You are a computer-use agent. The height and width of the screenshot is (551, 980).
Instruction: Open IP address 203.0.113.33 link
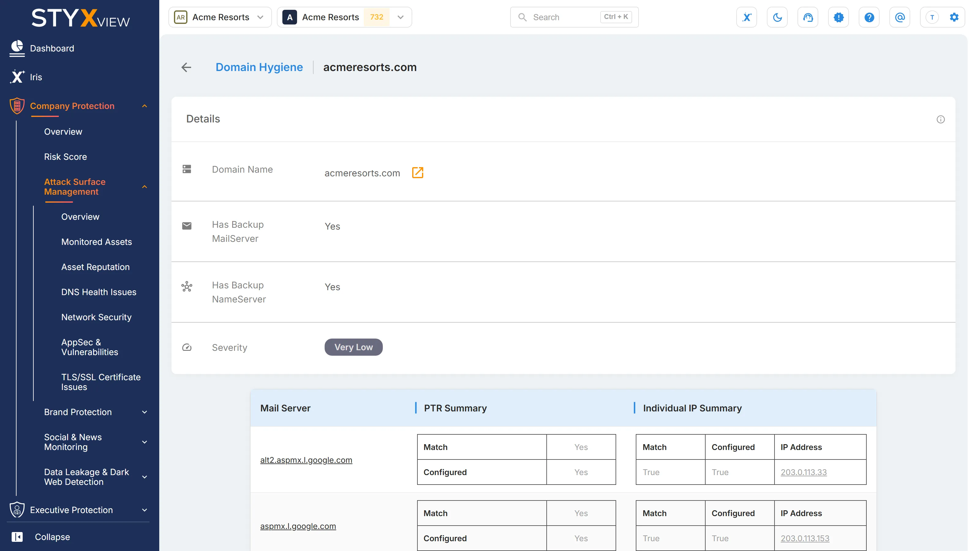[804, 472]
